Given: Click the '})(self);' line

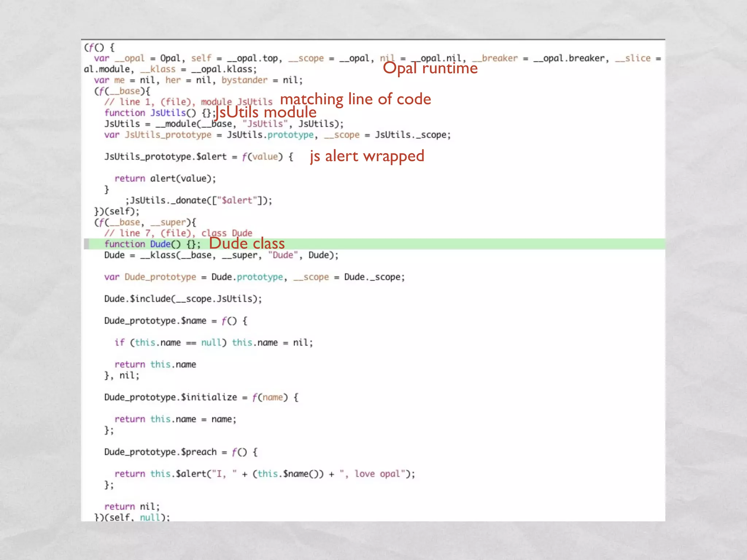Looking at the screenshot, I should [117, 211].
